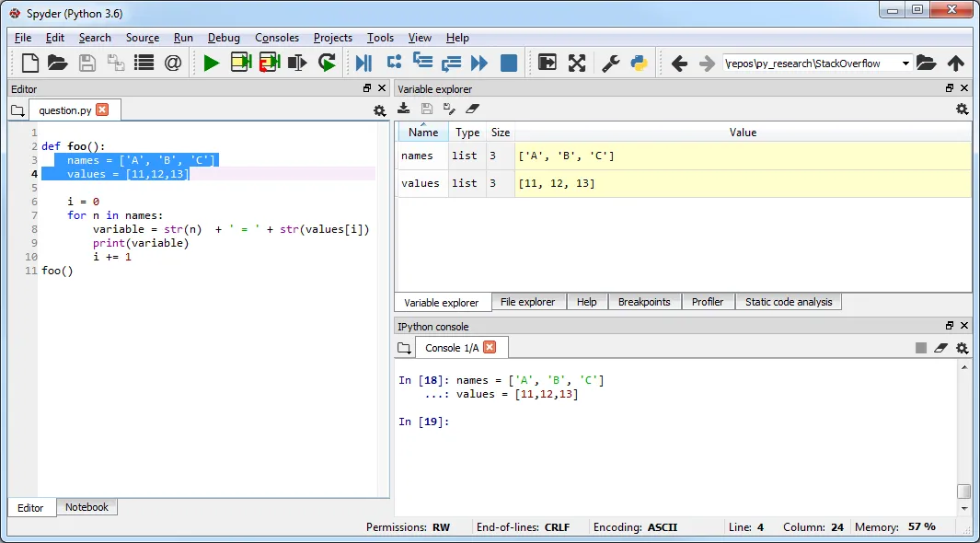This screenshot has width=980, height=543.
Task: Remove all variables with the eraser icon
Action: pyautogui.click(x=473, y=109)
